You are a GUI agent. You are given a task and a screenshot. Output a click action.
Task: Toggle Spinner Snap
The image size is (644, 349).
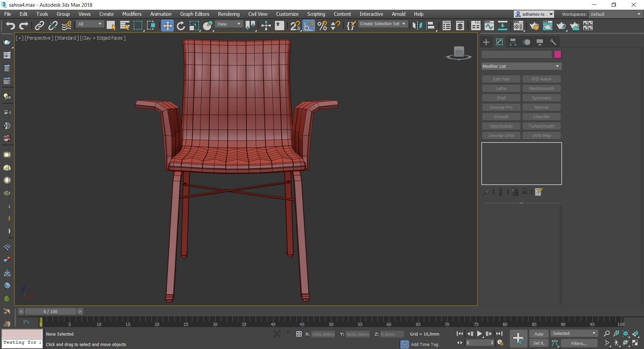335,26
